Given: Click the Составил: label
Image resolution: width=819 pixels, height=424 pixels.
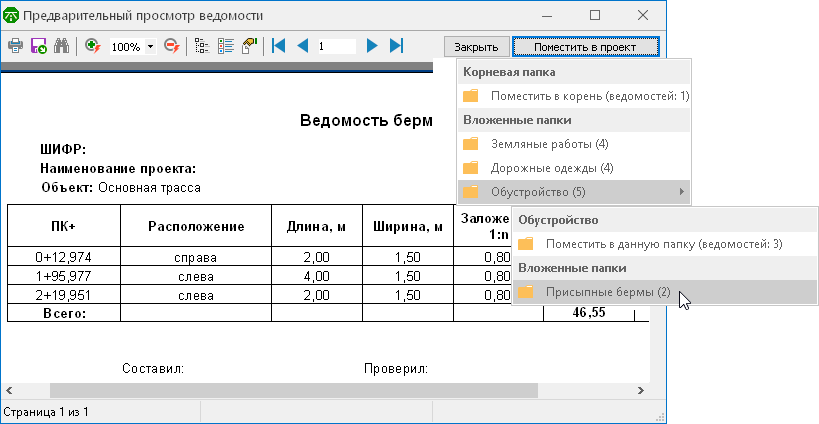Looking at the screenshot, I should click(x=153, y=369).
